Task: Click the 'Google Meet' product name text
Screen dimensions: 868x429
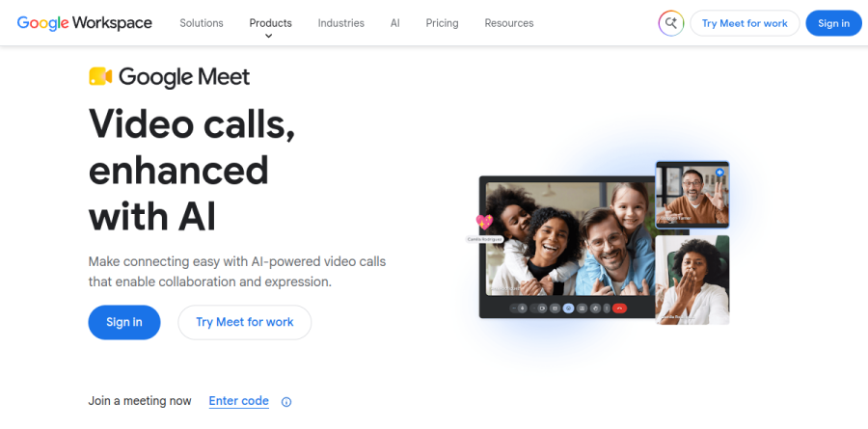Action: coord(184,77)
